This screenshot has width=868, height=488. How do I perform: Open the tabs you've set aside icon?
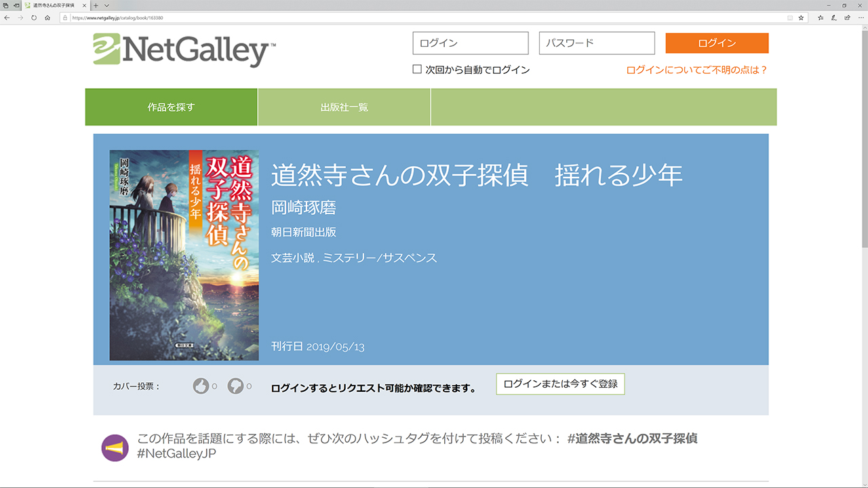point(5,5)
